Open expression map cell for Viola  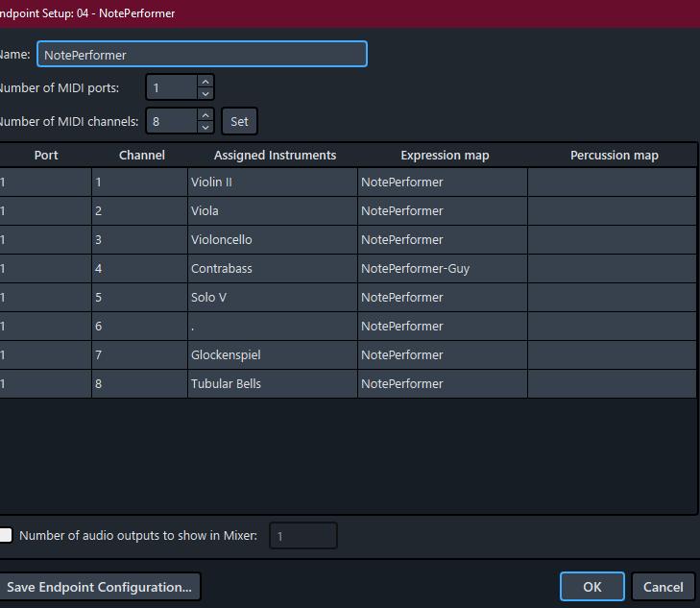pyautogui.click(x=443, y=210)
